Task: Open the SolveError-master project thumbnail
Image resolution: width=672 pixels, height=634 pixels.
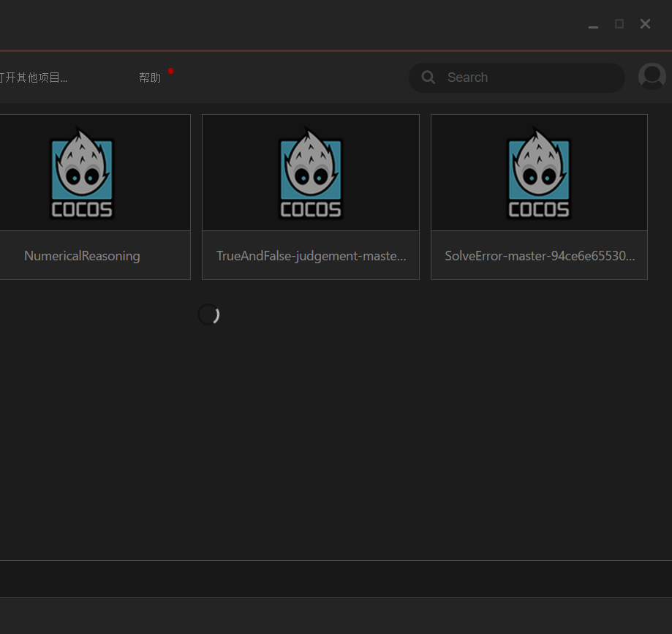Action: 539,173
